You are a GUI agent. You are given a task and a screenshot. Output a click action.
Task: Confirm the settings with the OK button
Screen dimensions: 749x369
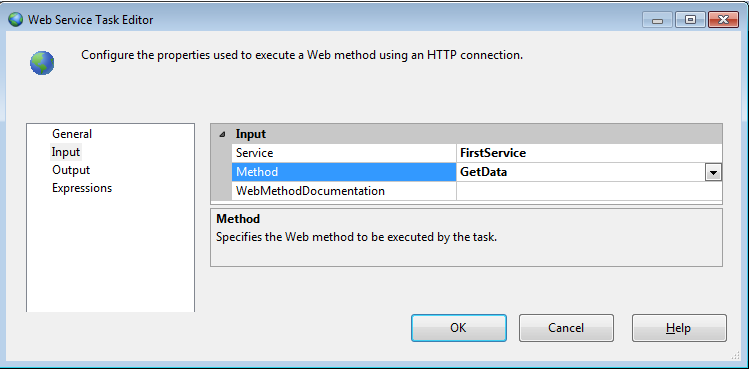coord(459,328)
